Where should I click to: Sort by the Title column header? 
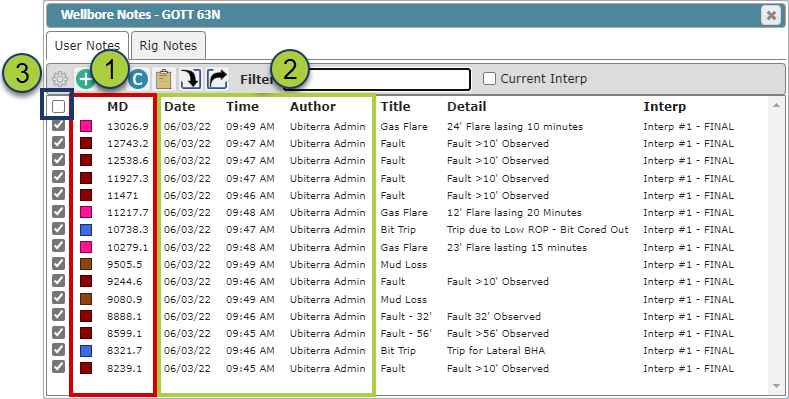tap(396, 107)
